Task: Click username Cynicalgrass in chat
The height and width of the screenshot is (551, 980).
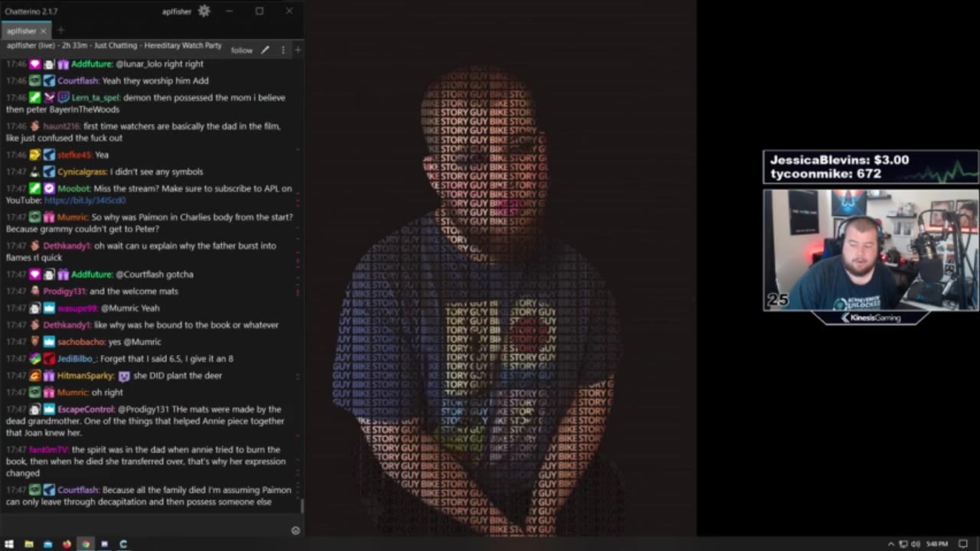Action: point(82,172)
